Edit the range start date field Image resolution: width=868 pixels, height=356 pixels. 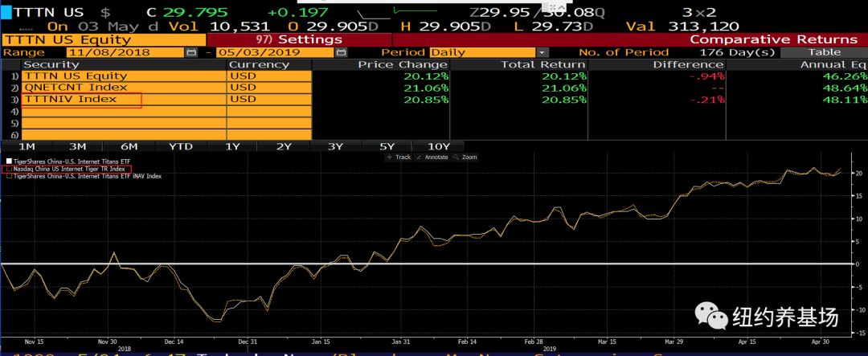125,52
